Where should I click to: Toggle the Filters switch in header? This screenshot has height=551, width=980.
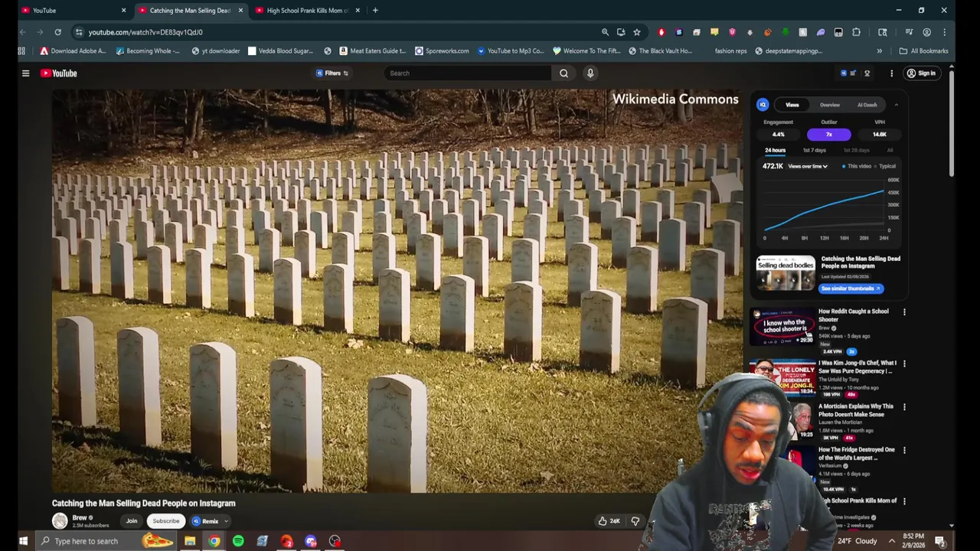(332, 73)
